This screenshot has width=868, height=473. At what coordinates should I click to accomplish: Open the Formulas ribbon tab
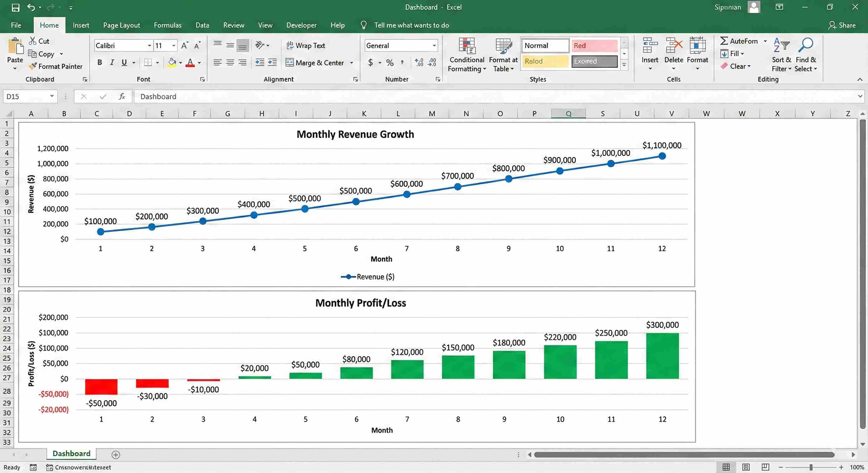click(x=168, y=25)
